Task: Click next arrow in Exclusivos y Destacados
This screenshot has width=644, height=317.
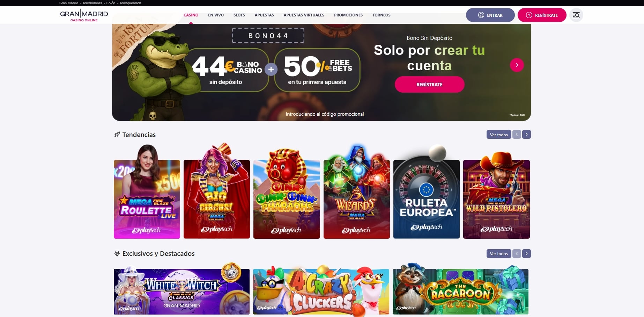Action: coord(526,253)
